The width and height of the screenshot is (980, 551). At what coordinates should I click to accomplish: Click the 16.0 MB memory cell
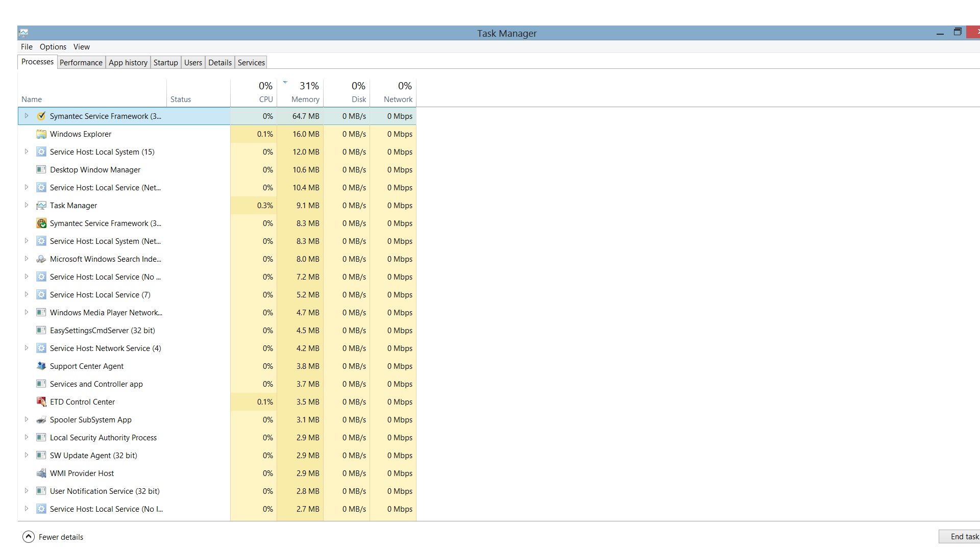(300, 134)
